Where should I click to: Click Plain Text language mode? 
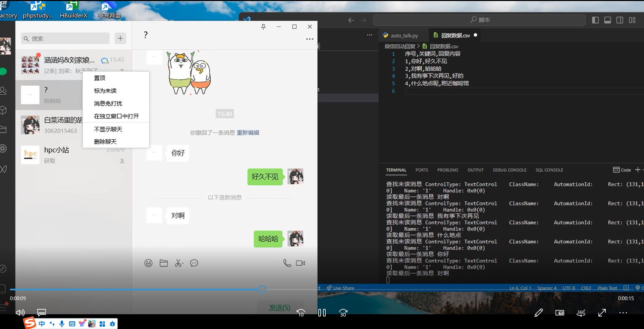[x=607, y=288]
